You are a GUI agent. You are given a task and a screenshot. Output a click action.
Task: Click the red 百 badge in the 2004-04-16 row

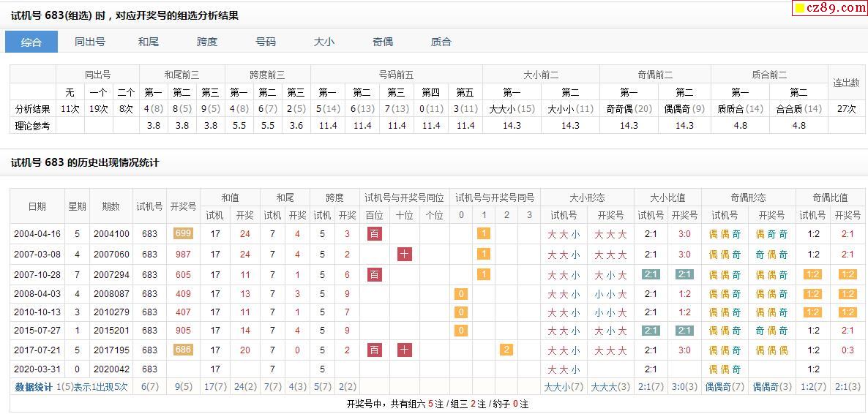(x=374, y=234)
